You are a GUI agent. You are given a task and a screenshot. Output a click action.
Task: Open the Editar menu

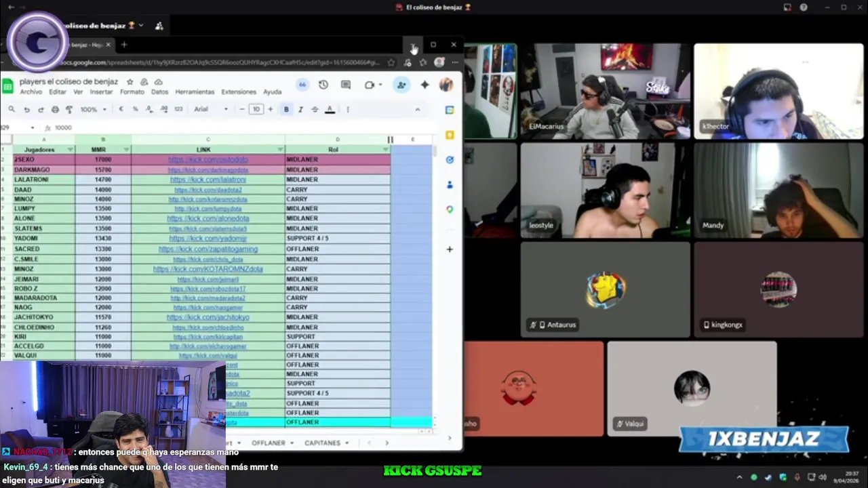58,92
